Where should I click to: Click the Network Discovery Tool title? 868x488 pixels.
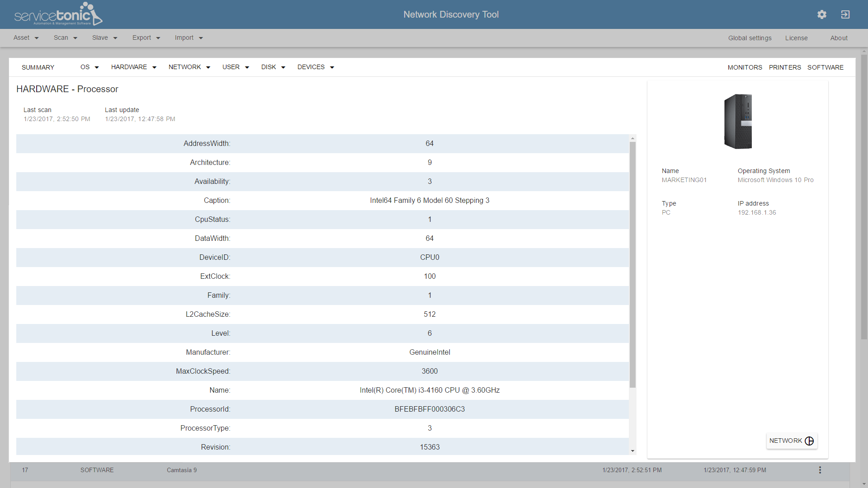pos(451,14)
